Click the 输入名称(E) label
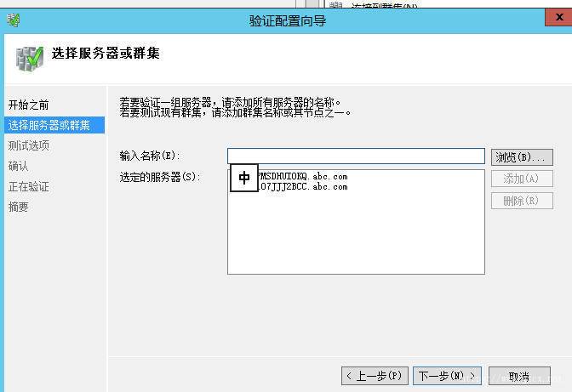The height and width of the screenshot is (392, 572). point(150,156)
